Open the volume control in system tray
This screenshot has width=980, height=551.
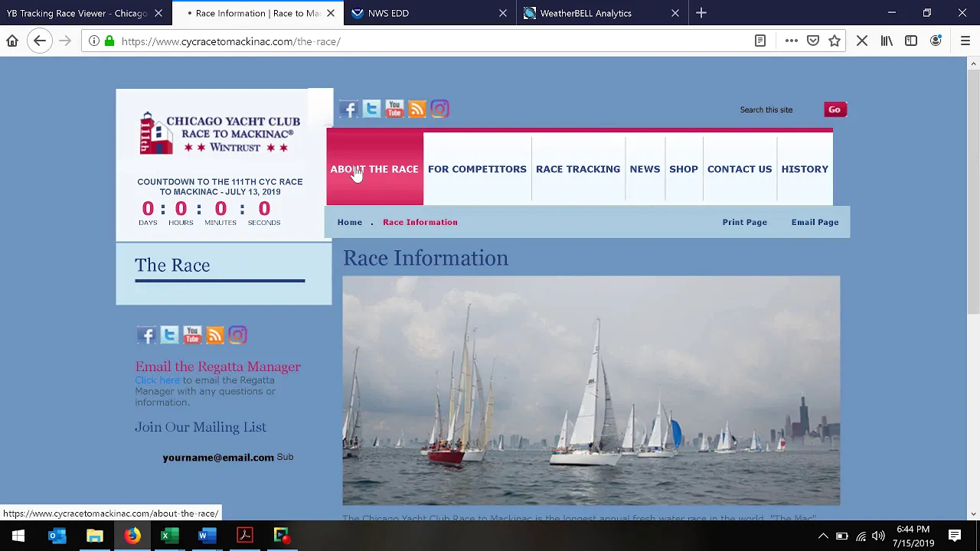[x=878, y=536]
